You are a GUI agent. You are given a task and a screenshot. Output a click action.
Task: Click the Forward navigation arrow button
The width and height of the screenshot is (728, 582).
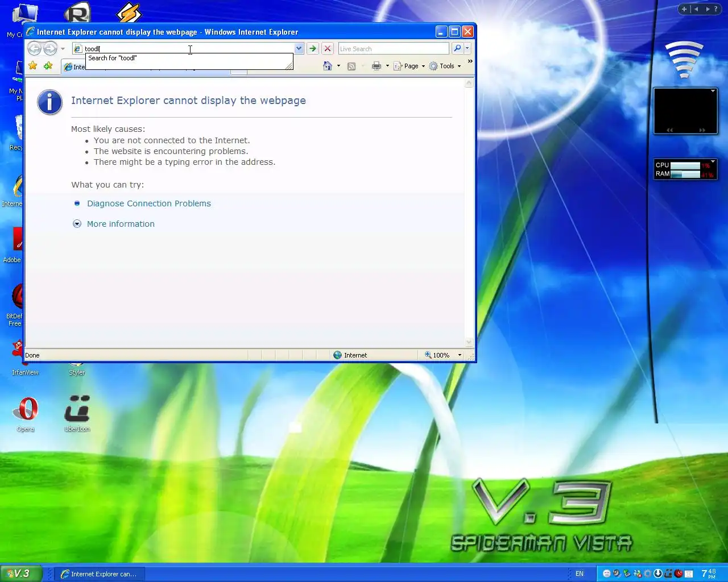click(x=50, y=49)
